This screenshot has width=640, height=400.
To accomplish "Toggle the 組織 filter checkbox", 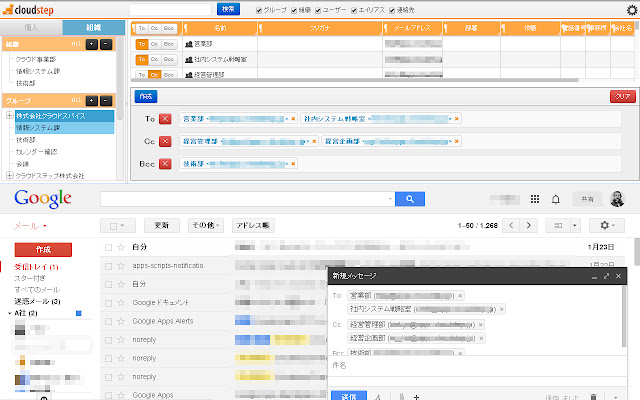I will pyautogui.click(x=294, y=10).
